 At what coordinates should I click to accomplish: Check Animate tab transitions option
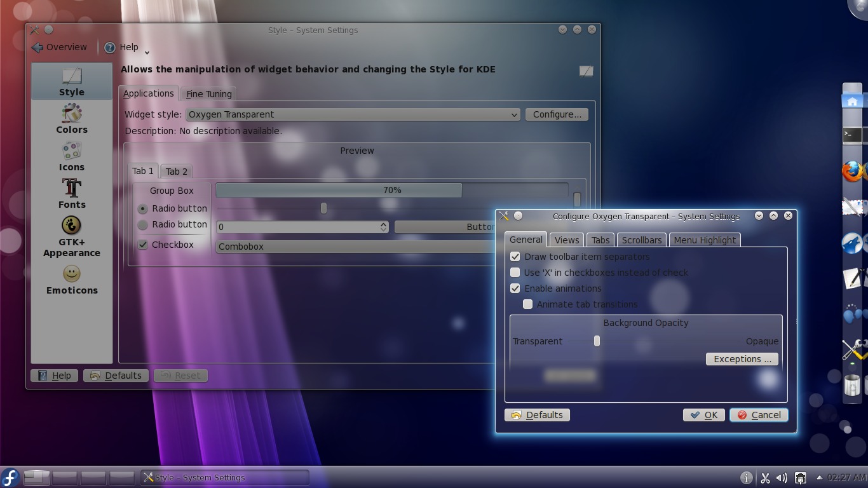point(527,304)
